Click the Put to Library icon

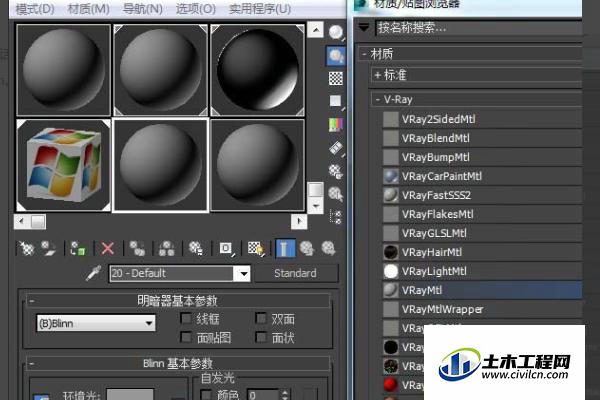tap(196, 248)
